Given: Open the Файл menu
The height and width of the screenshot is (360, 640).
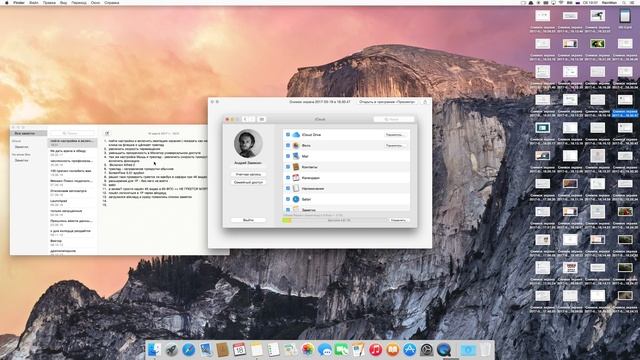Looking at the screenshot, I should coord(34,2).
